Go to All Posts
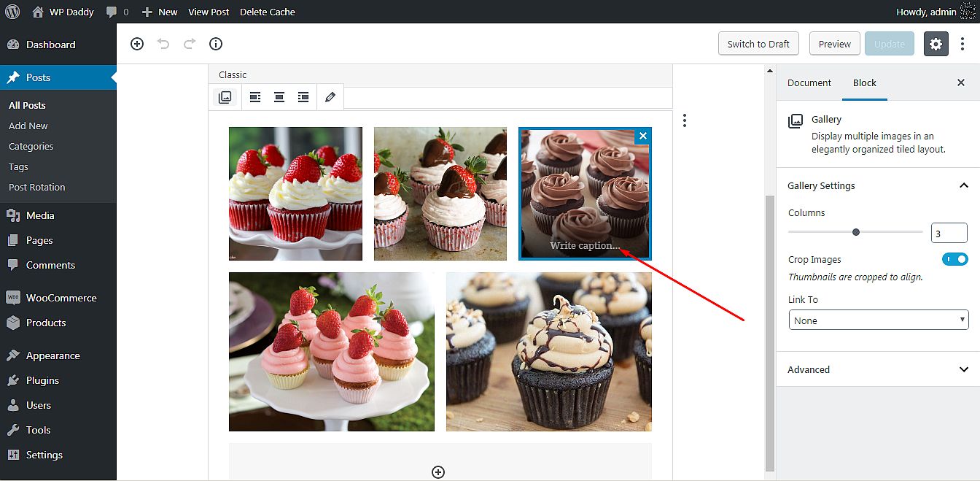Screen dimensions: 980x481 coord(27,105)
